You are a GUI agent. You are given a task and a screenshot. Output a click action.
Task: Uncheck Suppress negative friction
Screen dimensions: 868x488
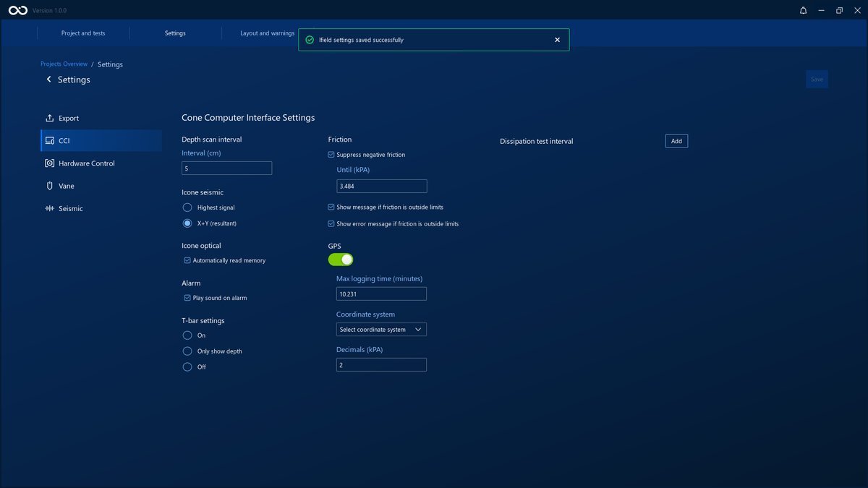[x=331, y=155]
